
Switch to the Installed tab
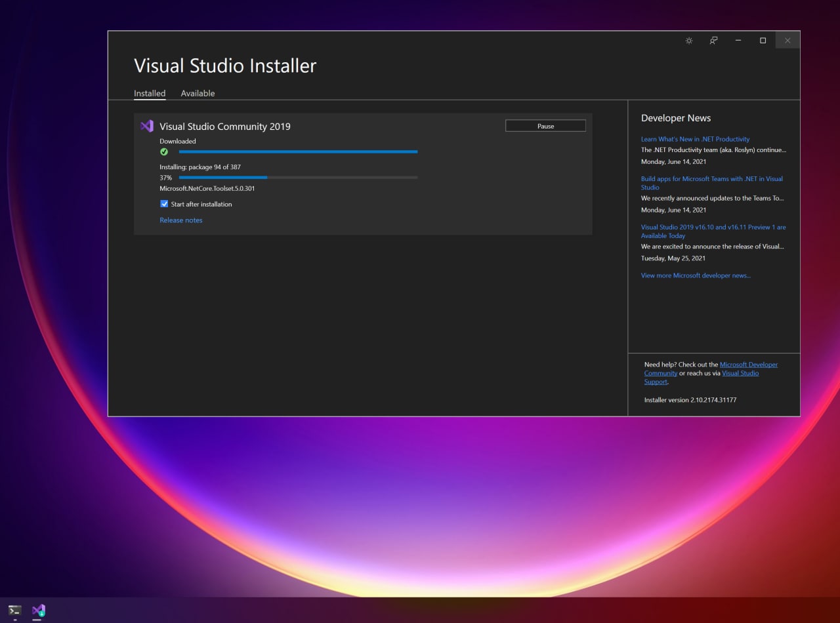coord(150,93)
